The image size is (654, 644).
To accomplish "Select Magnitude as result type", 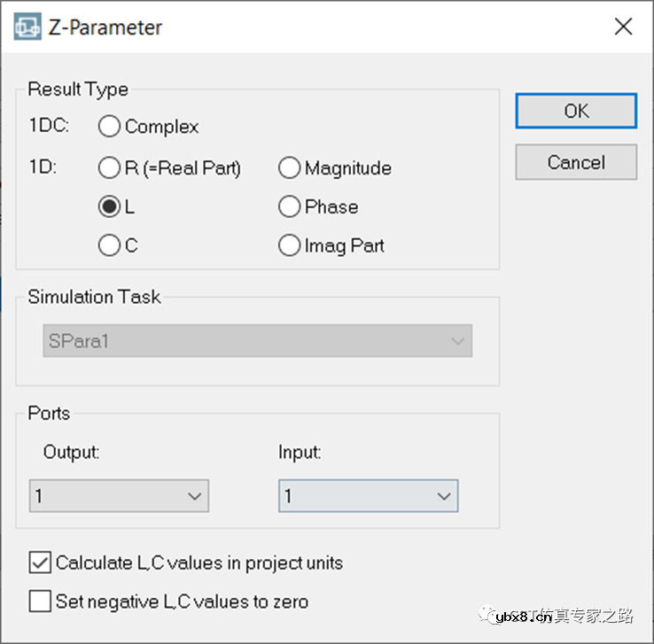I will pos(290,167).
